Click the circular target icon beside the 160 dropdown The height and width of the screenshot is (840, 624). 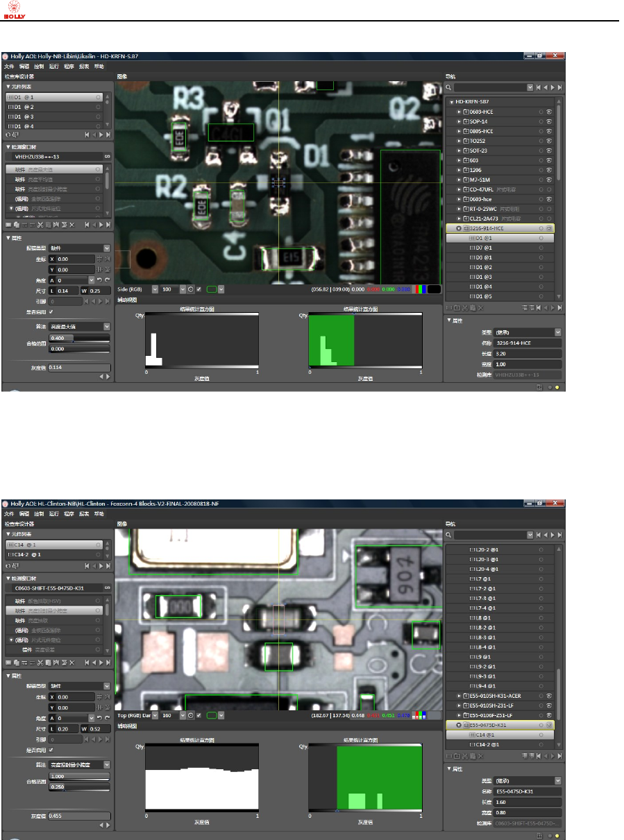[191, 714]
